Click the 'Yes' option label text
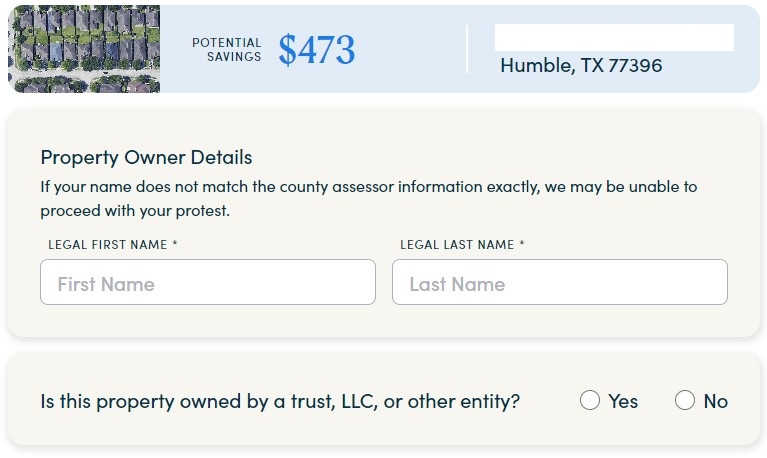 tap(623, 401)
